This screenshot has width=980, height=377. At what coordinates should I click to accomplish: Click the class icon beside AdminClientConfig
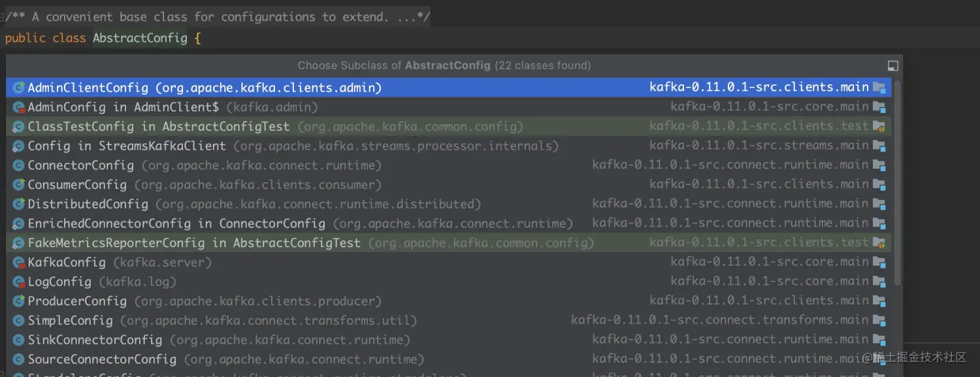pyautogui.click(x=19, y=88)
